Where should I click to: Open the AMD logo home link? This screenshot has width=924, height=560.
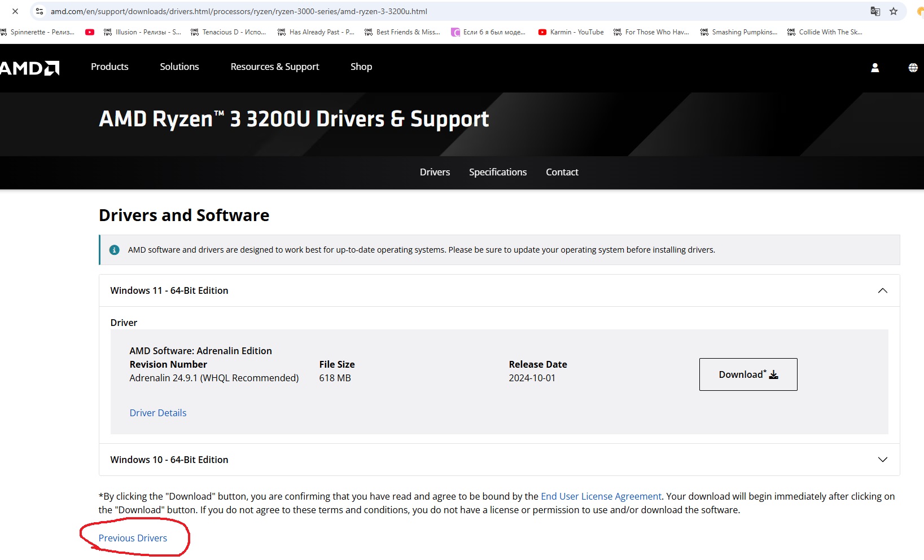pyautogui.click(x=29, y=68)
